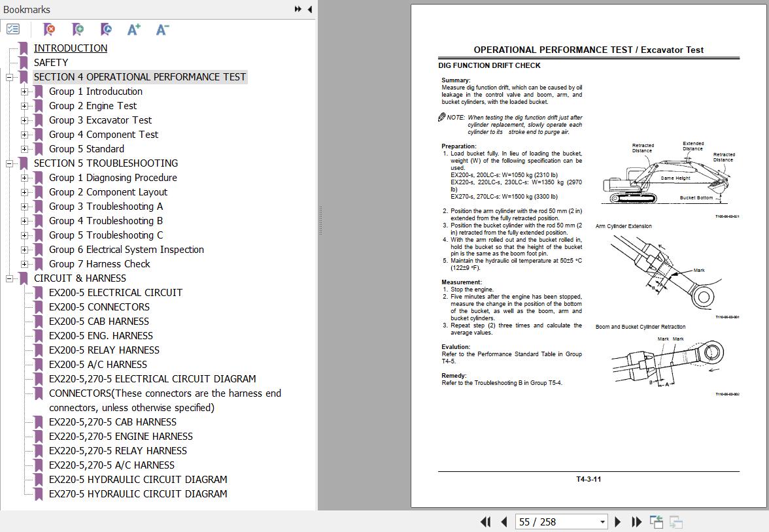Screen dimensions: 769x532
Task: Expand the Bookmarks panel with double-arrow icon
Action: tap(298, 9)
